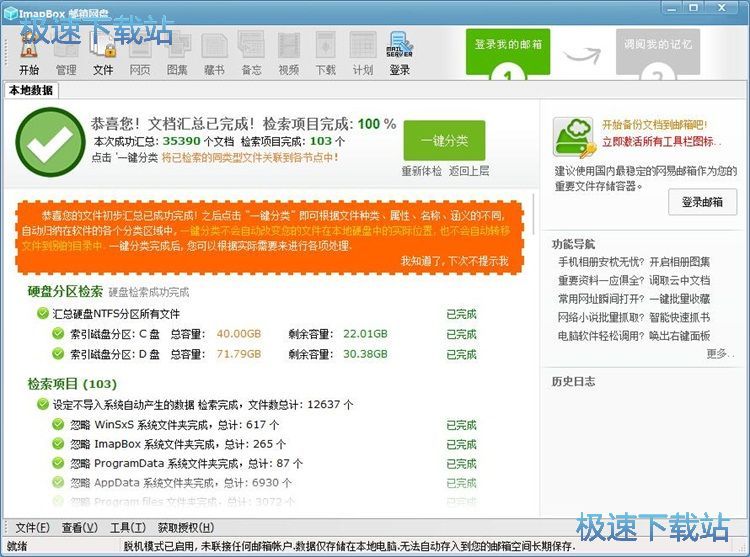Viewport: 750px width, 557px height.
Task: Click check icon beside 忽略 WinSxS row
Action: [58, 425]
